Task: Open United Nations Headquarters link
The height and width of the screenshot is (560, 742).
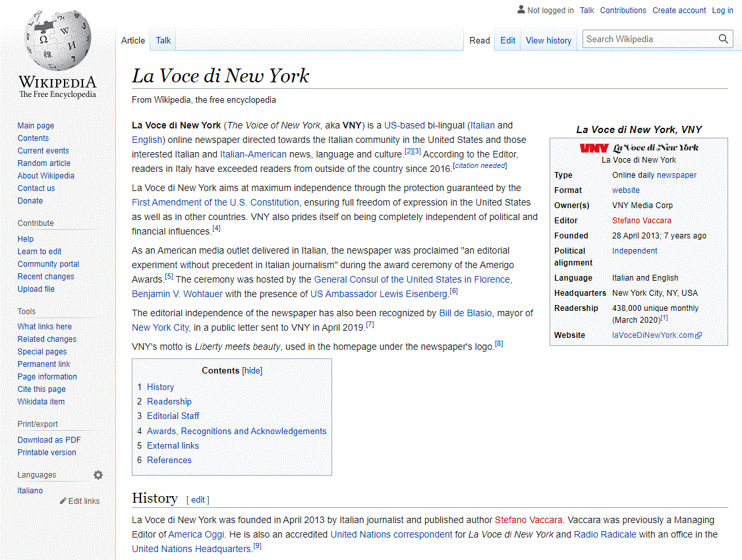Action: click(x=191, y=549)
